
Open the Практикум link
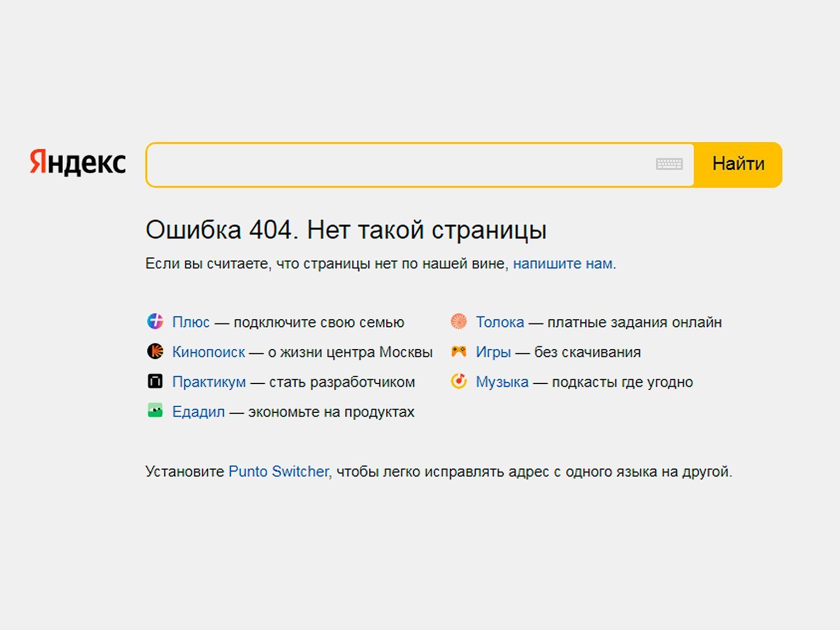209,382
